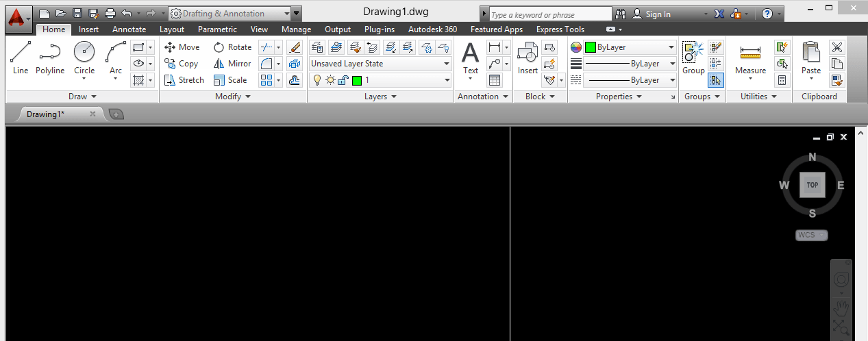Switch to the Annotate tab
This screenshot has width=868, height=341.
(129, 29)
